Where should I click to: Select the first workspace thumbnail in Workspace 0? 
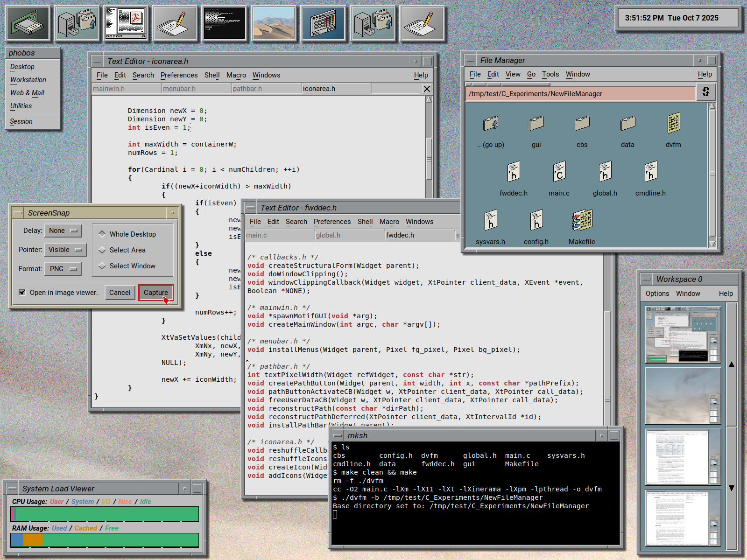click(x=683, y=334)
